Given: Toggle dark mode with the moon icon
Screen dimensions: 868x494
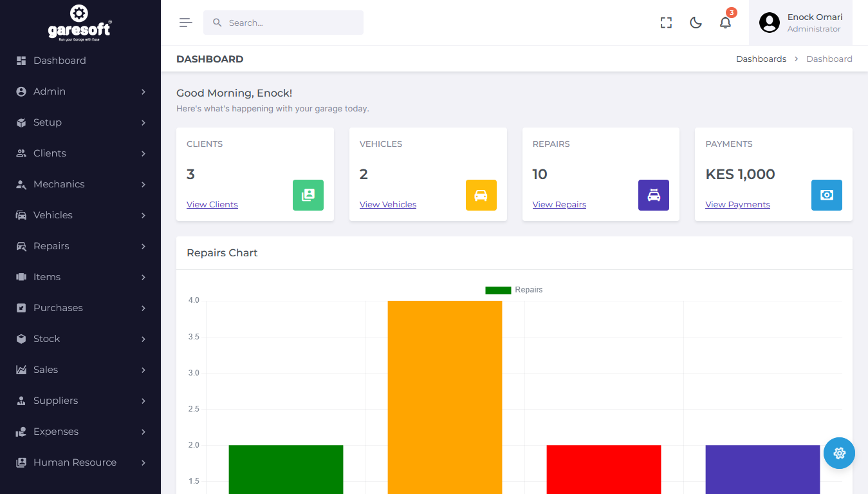Looking at the screenshot, I should 696,23.
